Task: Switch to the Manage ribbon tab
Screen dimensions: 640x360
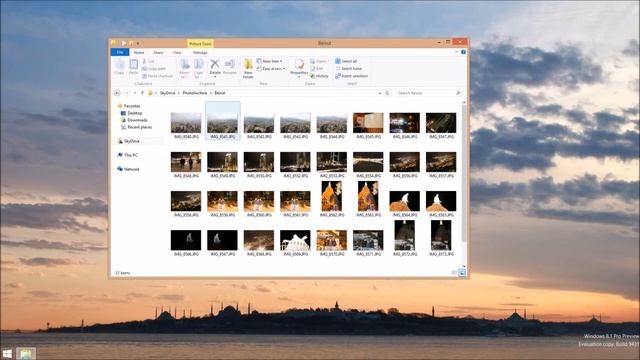Action: tap(200, 53)
